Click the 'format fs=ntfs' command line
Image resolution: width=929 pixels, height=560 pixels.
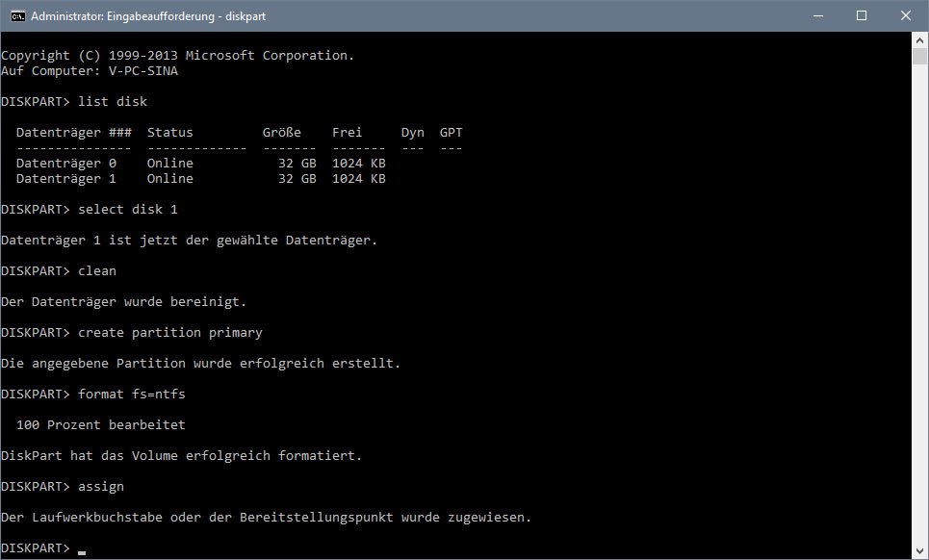pyautogui.click(x=131, y=394)
